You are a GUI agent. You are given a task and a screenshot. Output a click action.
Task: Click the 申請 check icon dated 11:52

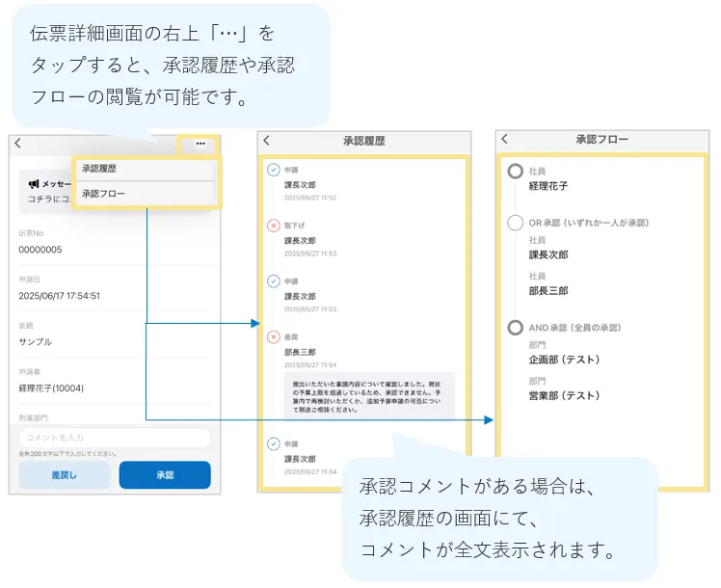point(274,170)
